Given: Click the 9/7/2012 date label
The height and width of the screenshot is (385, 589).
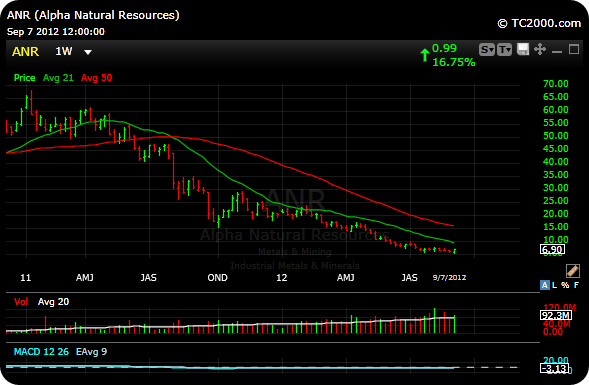Looking at the screenshot, I should 449,278.
